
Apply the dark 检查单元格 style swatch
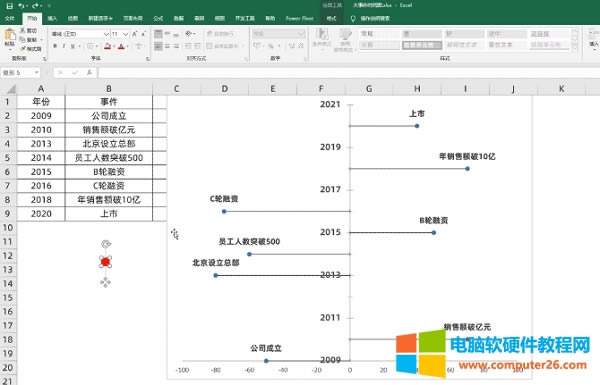pyautogui.click(x=422, y=45)
